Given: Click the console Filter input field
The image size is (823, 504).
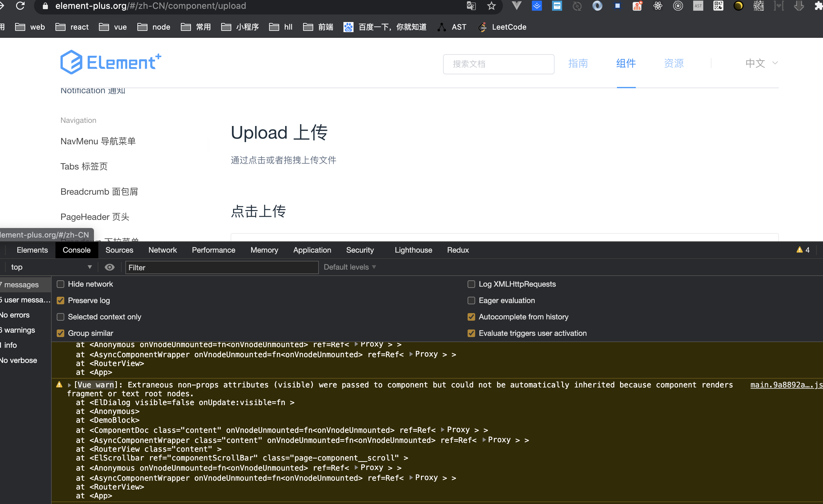Looking at the screenshot, I should coord(222,267).
